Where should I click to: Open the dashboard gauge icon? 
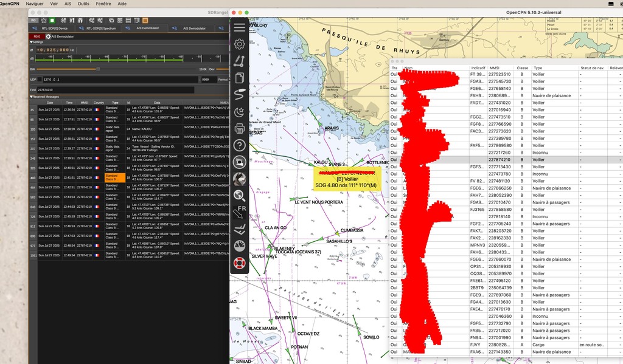[x=239, y=246]
